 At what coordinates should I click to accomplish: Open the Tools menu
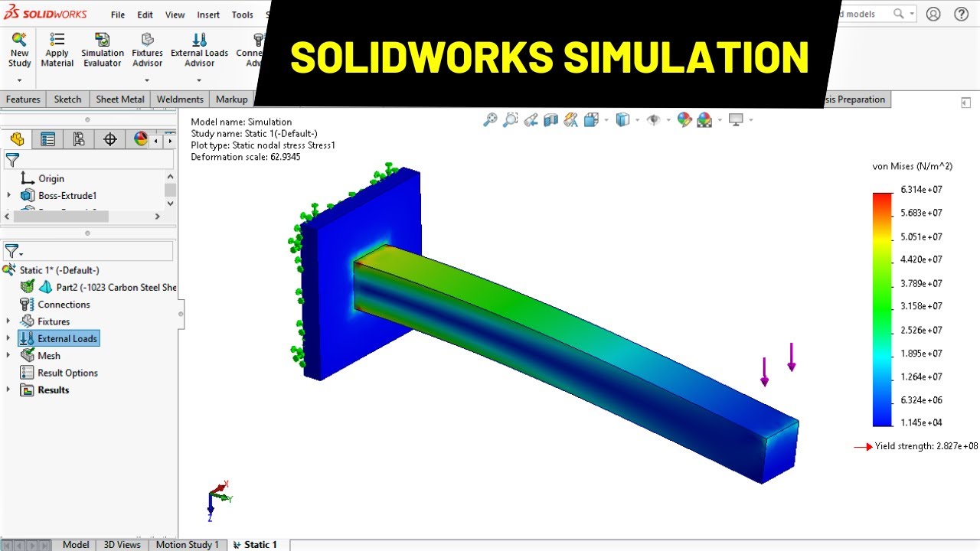242,15
